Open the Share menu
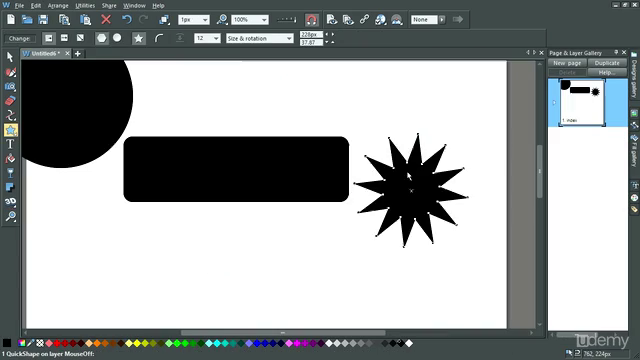Viewport: 640px width, 360px height. pos(109,6)
